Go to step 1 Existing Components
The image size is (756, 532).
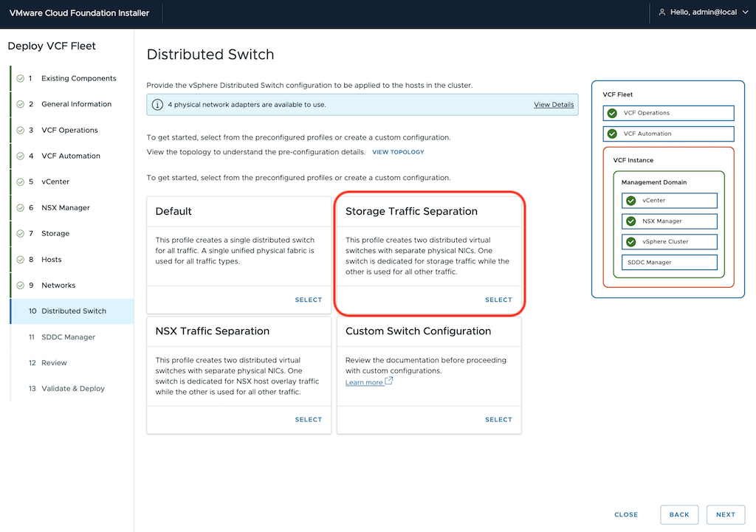(x=72, y=78)
